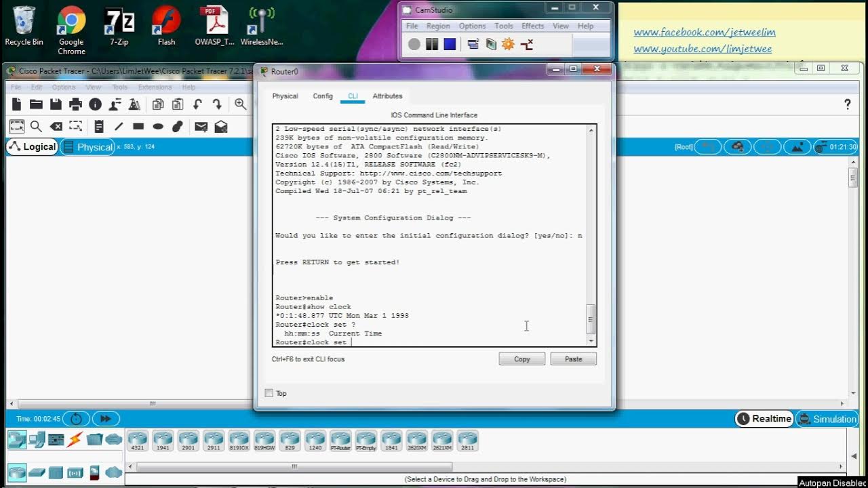Switch to Physical workspace view

pos(87,147)
